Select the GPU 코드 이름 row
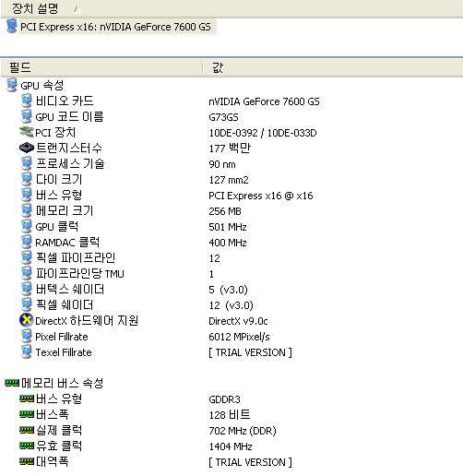The width and height of the screenshot is (463, 476). 231,117
